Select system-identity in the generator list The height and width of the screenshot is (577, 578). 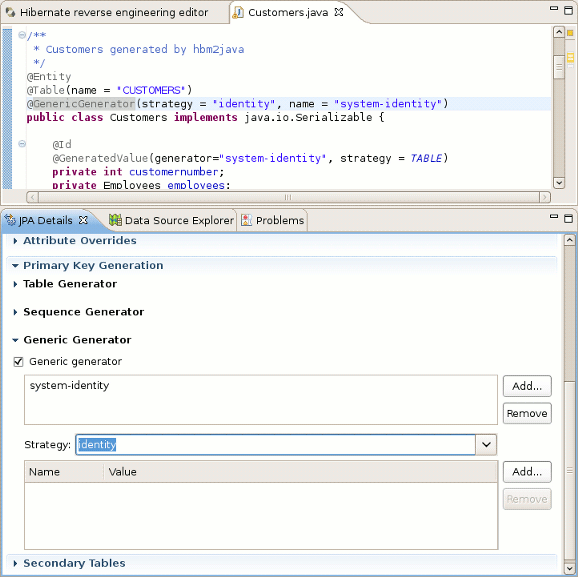coord(69,386)
